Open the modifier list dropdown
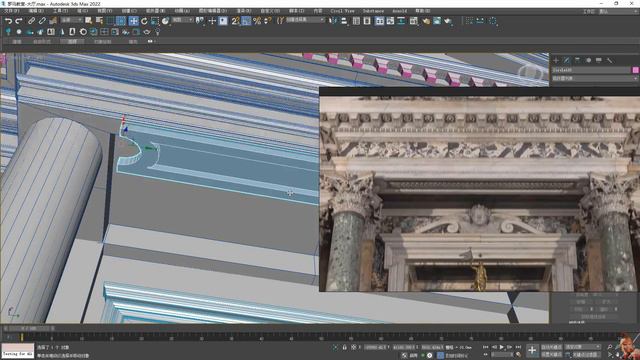This screenshot has width=640, height=360. pos(594,78)
